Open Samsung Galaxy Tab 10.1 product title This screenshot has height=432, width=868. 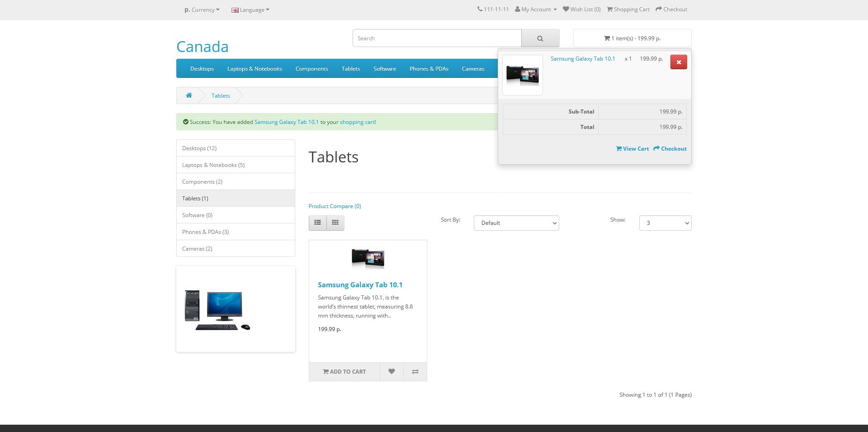click(360, 285)
